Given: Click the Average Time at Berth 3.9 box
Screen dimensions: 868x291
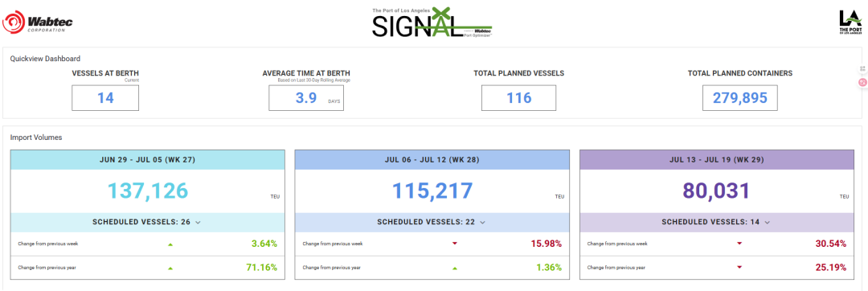Looking at the screenshot, I should [306, 99].
